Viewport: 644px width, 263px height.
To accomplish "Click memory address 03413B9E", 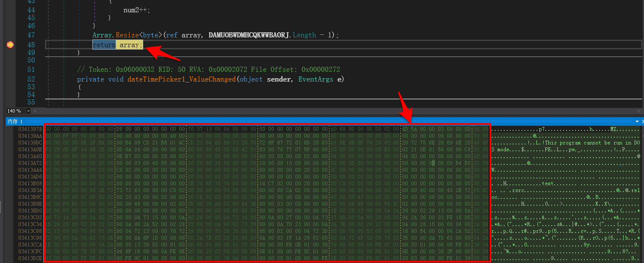I will (30, 204).
